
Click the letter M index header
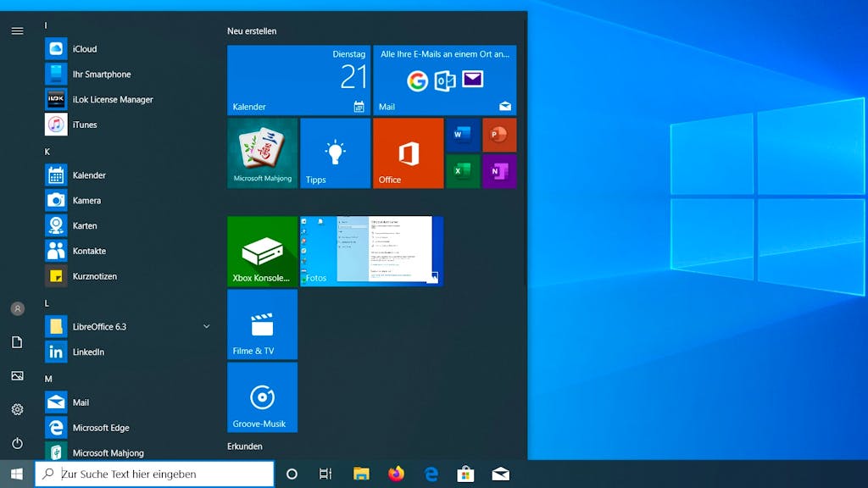48,379
